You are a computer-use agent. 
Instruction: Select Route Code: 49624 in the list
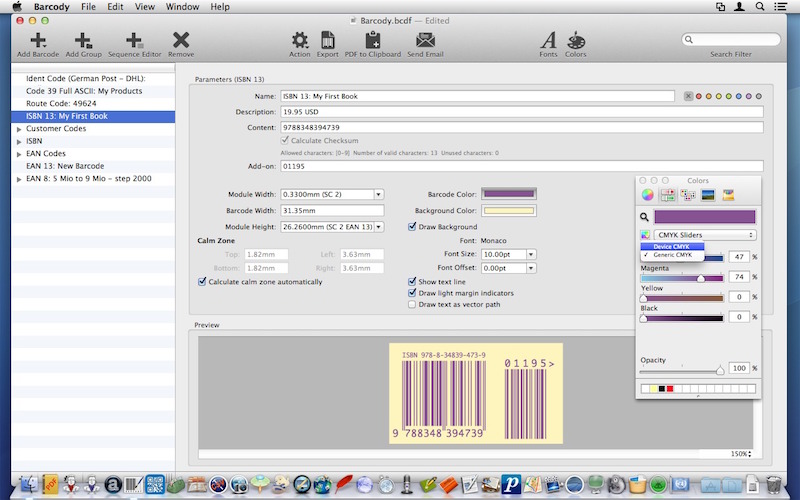(x=61, y=103)
